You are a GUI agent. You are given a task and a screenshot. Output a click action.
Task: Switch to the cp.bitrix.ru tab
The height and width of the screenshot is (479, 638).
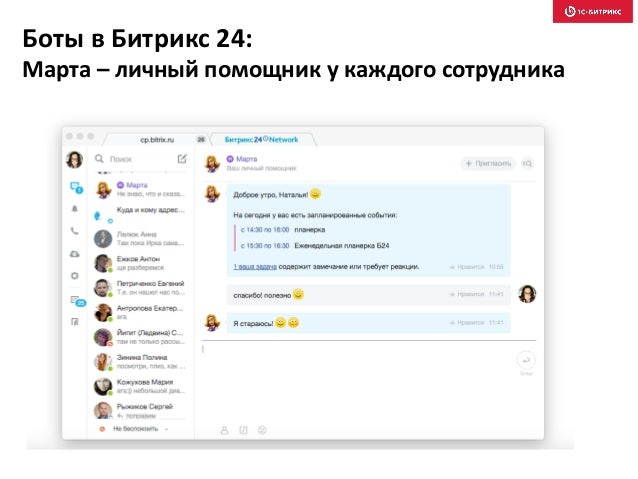pos(157,140)
